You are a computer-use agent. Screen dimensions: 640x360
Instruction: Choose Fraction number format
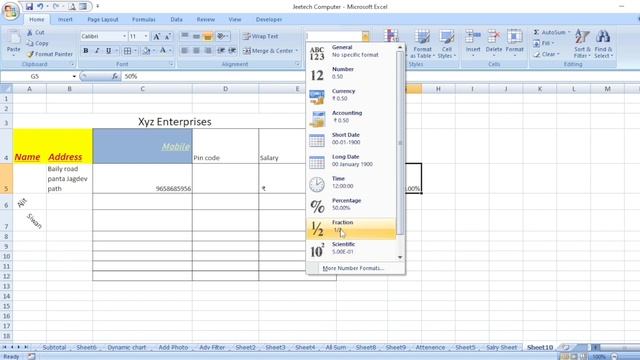point(351,228)
